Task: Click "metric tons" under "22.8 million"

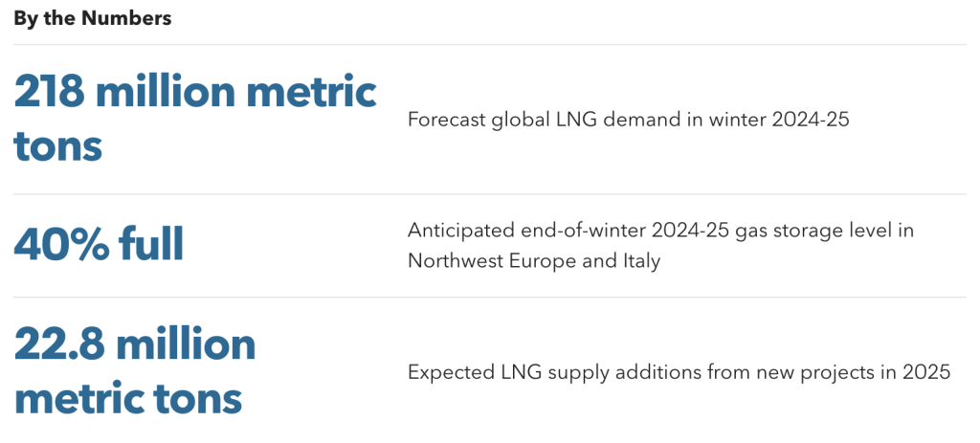Action: pos(127,399)
